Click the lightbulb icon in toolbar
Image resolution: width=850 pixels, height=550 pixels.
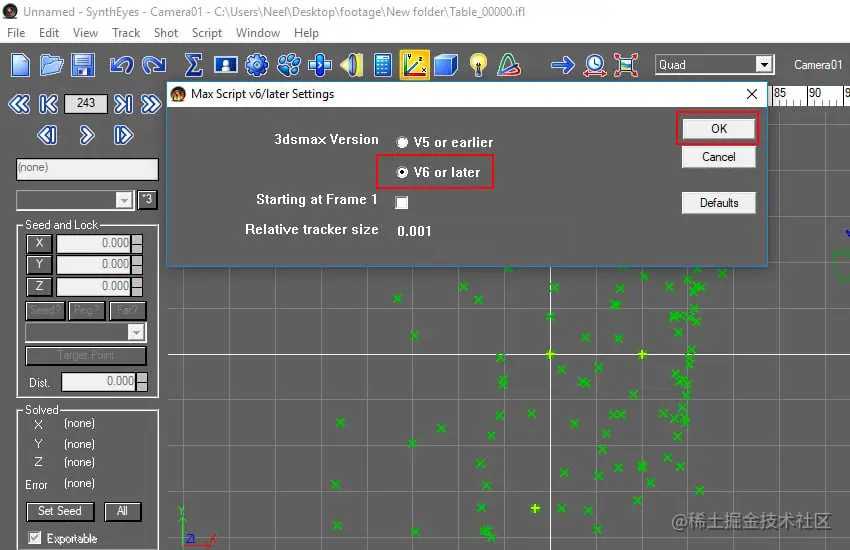[478, 65]
